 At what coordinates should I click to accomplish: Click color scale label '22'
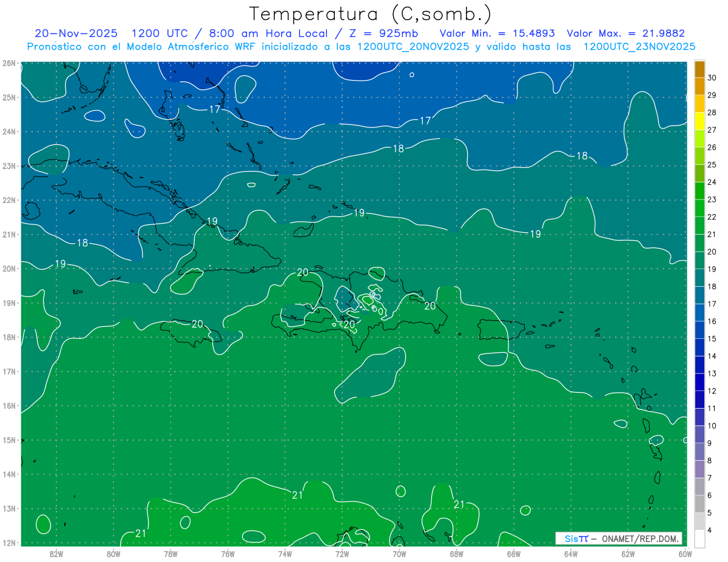coord(712,217)
